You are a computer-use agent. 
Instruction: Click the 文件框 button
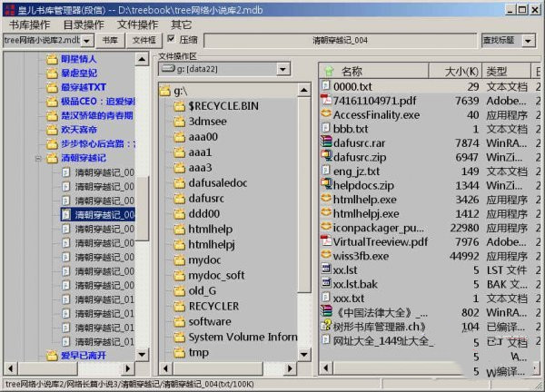click(144, 40)
